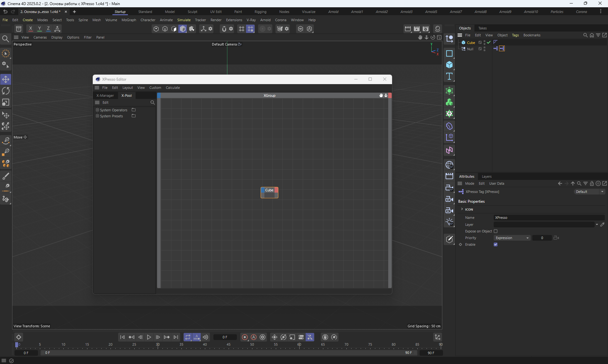Image resolution: width=608 pixels, height=364 pixels.
Task: Click the Text spline icon in right palette
Action: pos(449,76)
